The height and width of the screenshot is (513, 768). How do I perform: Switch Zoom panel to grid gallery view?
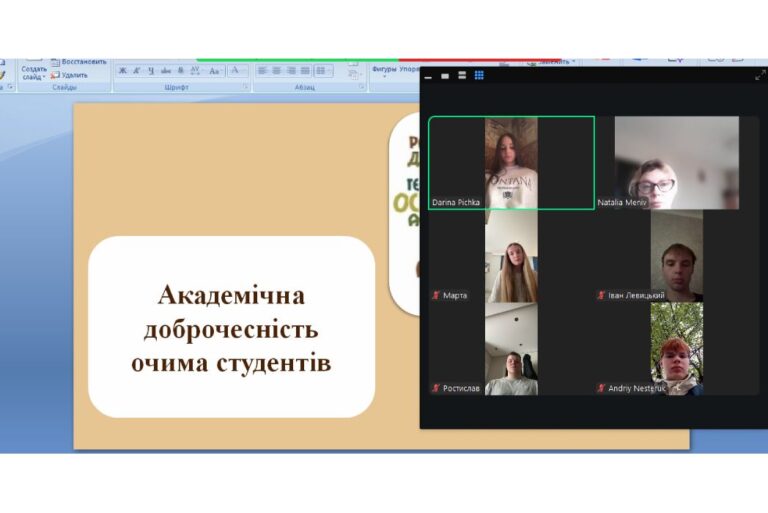(479, 75)
